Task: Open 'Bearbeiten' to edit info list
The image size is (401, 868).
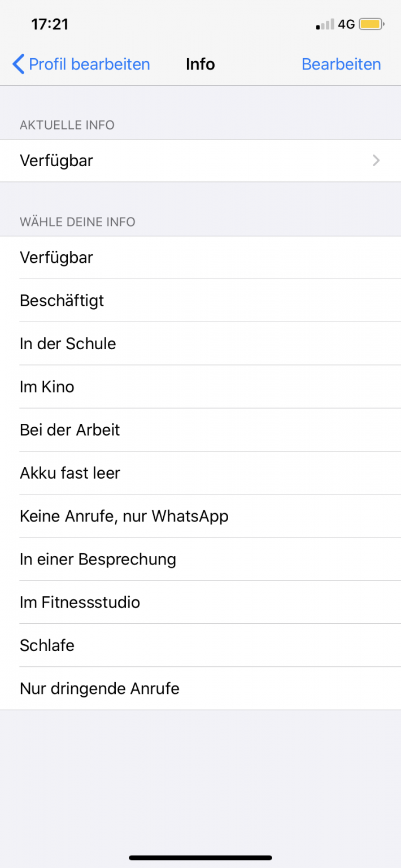Action: pos(341,64)
